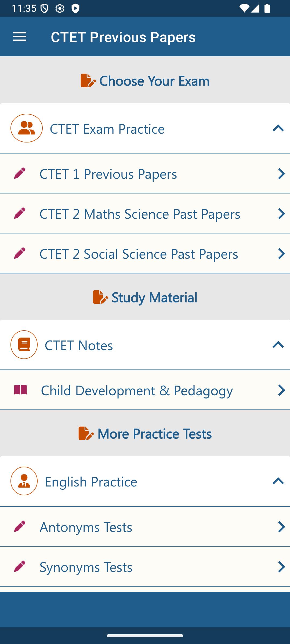The image size is (290, 644).
Task: Collapse the CTET Exam Practice section
Action: coord(278,128)
